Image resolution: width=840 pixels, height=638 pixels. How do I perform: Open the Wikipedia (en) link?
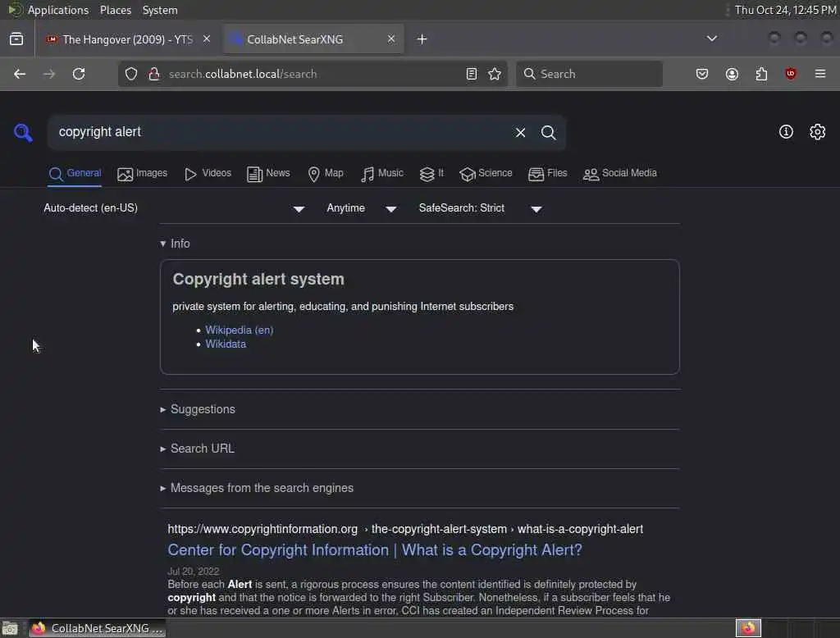[x=240, y=330]
